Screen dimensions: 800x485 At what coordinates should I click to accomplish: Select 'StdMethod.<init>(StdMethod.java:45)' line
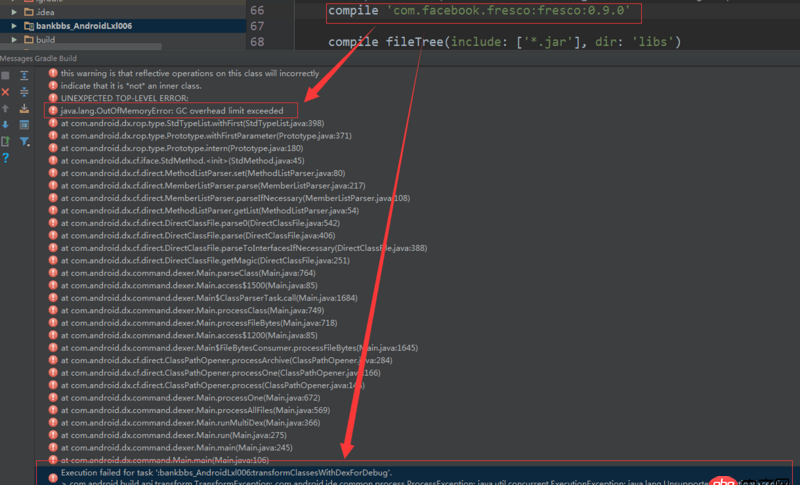coord(183,161)
